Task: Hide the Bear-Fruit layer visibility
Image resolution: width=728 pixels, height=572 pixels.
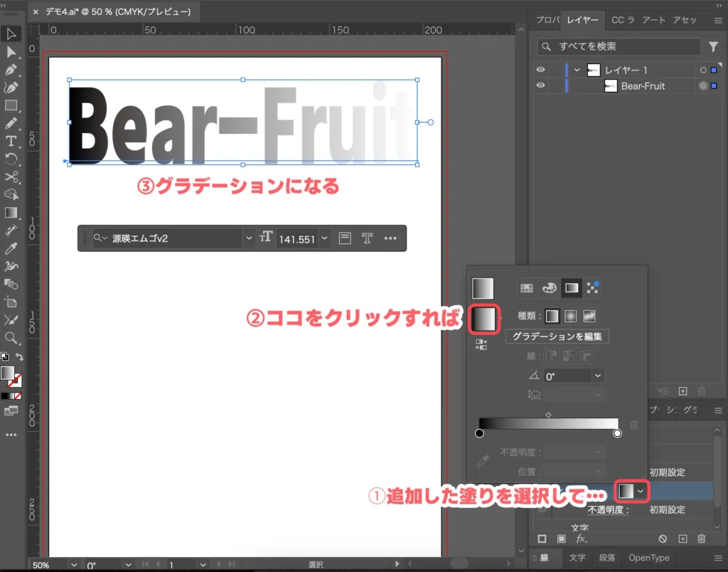Action: (x=540, y=85)
